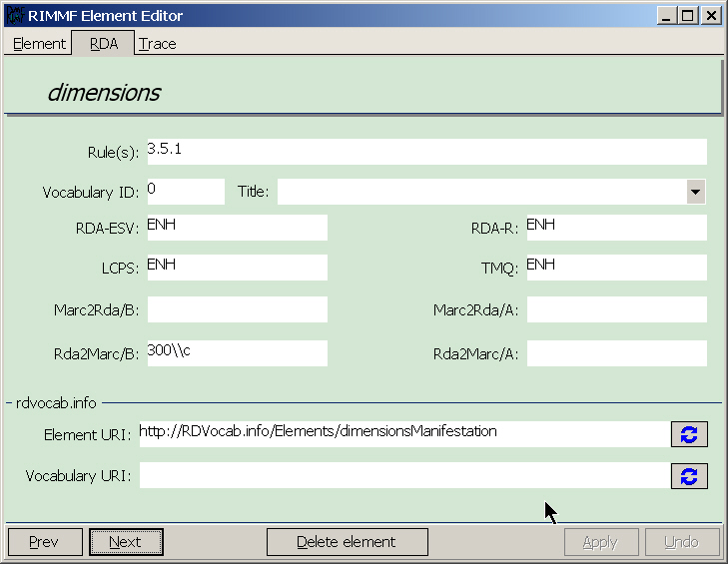This screenshot has height=564, width=728.
Task: Click the RDA-R input field
Action: (616, 228)
